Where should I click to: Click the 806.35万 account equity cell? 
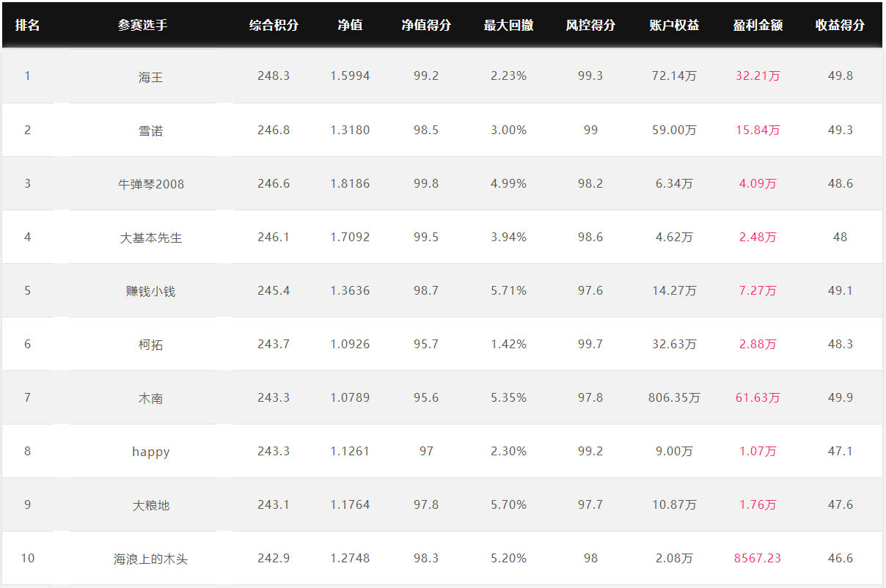pos(674,397)
